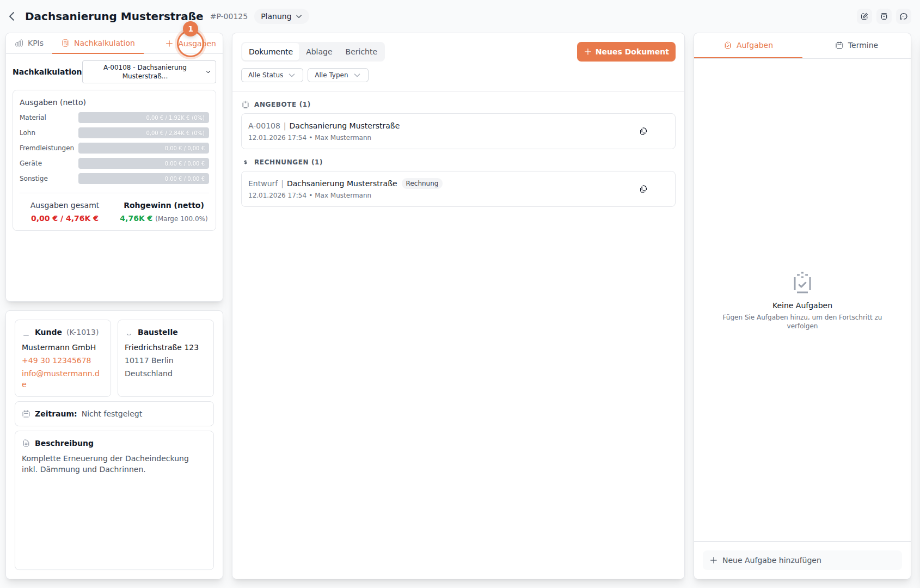Image resolution: width=920 pixels, height=588 pixels.
Task: Click the customer phone number link
Action: click(x=56, y=360)
